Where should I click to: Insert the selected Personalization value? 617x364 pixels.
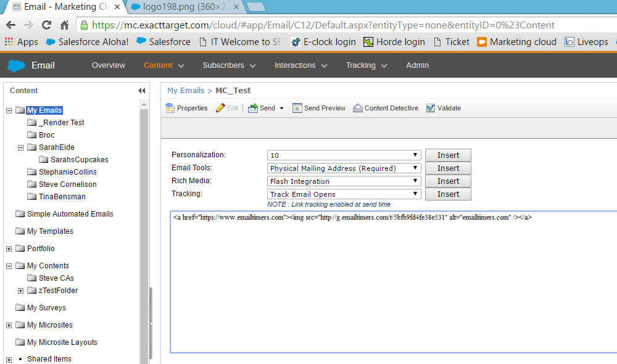(x=448, y=155)
